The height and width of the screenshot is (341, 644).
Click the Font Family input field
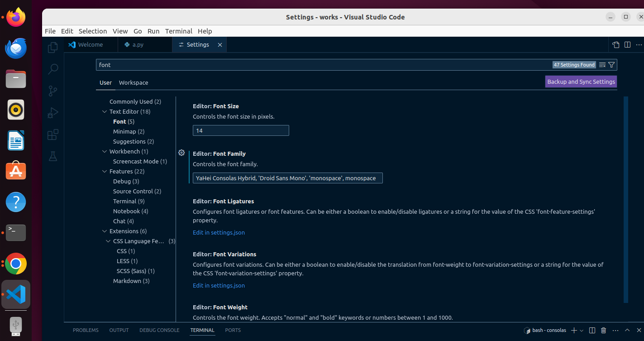coord(287,178)
